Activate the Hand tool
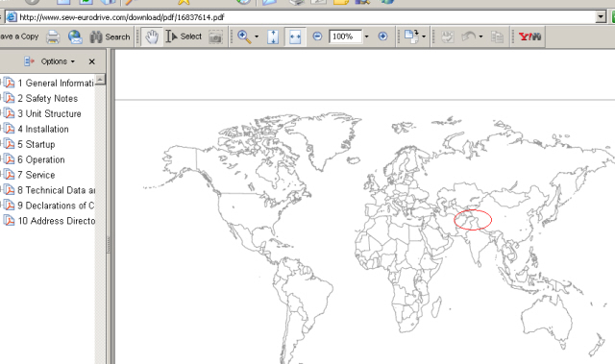The height and width of the screenshot is (364, 615). click(x=152, y=36)
